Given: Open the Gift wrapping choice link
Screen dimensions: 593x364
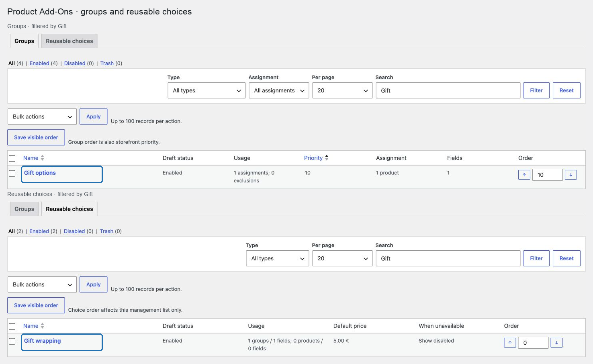Looking at the screenshot, I should [43, 341].
